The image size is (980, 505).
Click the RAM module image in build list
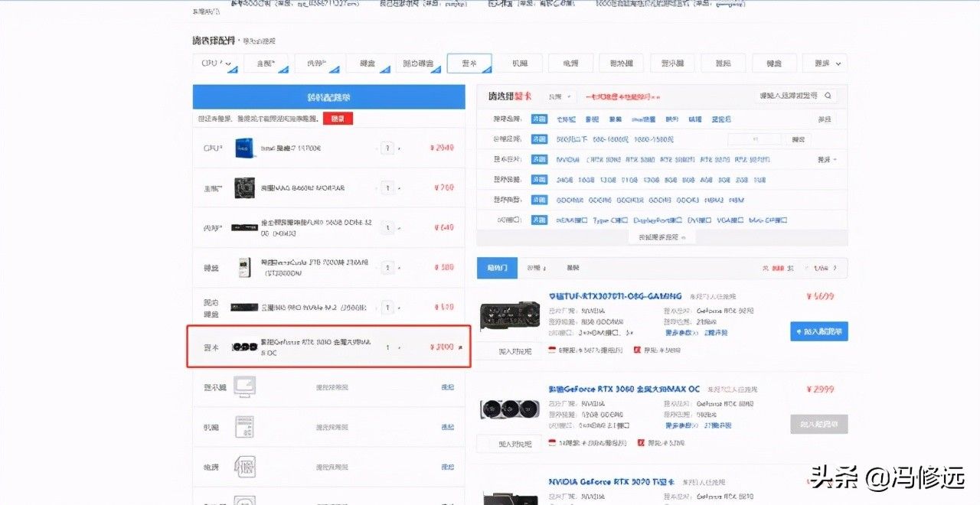(x=244, y=228)
